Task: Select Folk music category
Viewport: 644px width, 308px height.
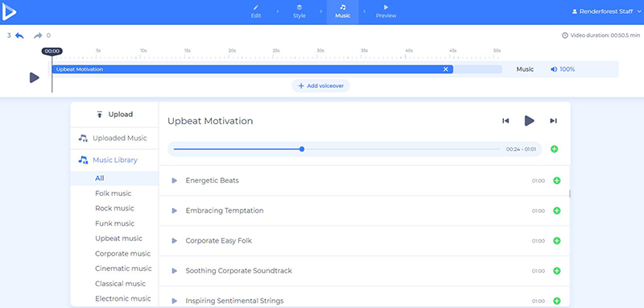Action: 114,194
